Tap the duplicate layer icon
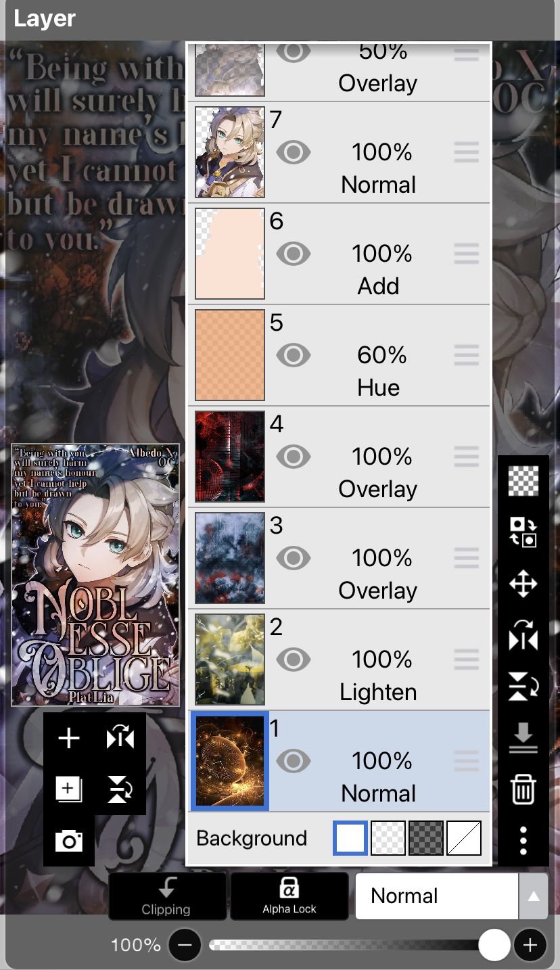 tap(69, 789)
